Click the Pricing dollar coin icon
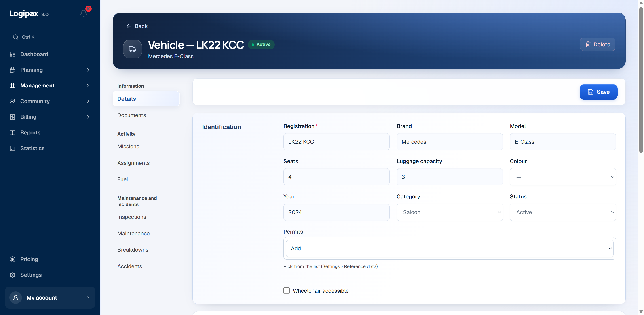Image resolution: width=644 pixels, height=315 pixels. (13, 259)
